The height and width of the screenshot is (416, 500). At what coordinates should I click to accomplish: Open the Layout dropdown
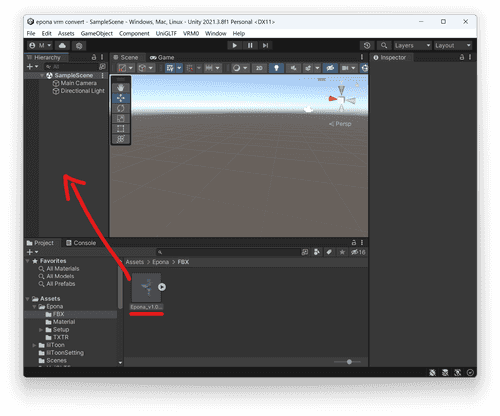click(453, 46)
